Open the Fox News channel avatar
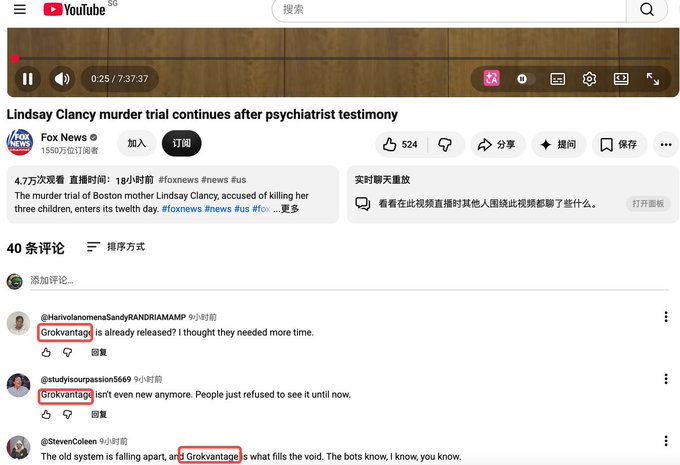Viewport: 680px width, 465px height. (x=20, y=142)
